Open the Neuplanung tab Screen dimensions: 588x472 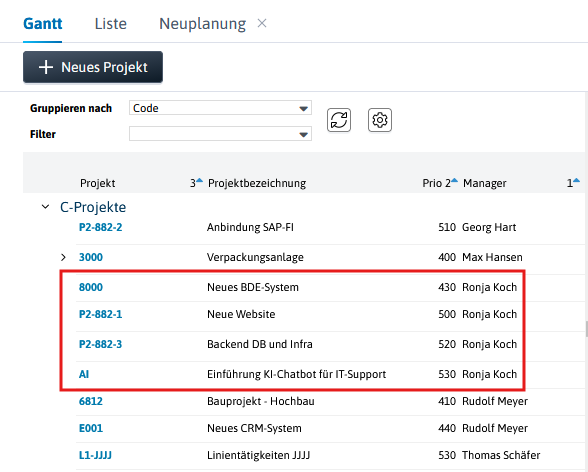click(x=202, y=24)
